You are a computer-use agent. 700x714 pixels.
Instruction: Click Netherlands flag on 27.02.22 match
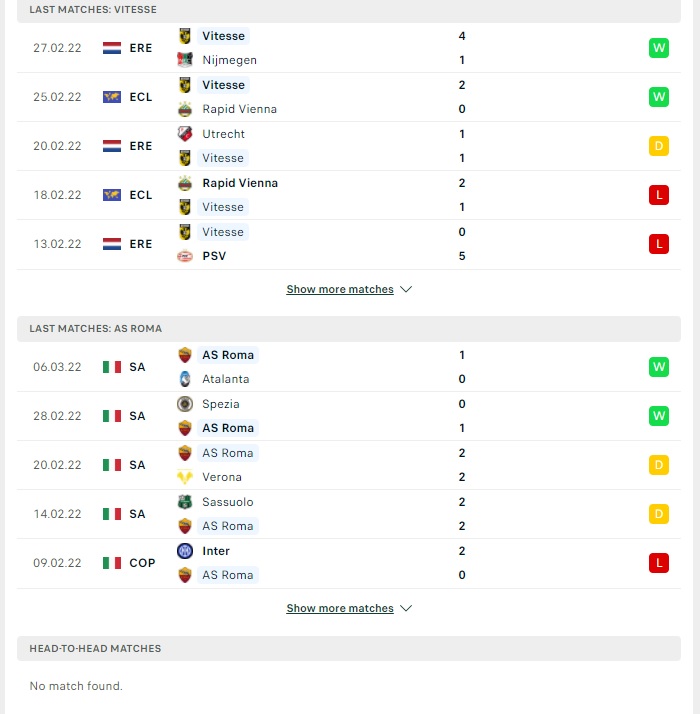click(112, 48)
